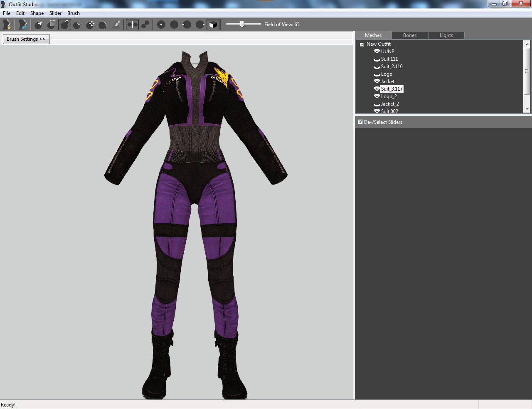Show the Suit.111 mesh
The image size is (532, 409).
tap(377, 59)
